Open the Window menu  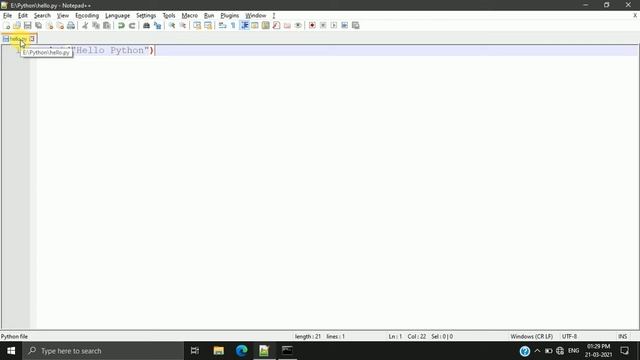(x=256, y=16)
